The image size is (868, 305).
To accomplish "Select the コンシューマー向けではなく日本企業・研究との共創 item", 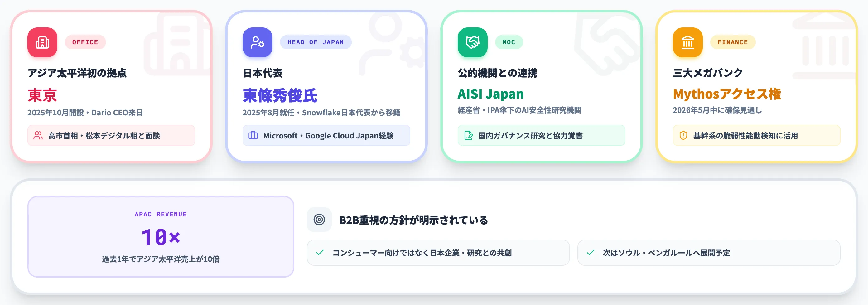I will coord(438,252).
